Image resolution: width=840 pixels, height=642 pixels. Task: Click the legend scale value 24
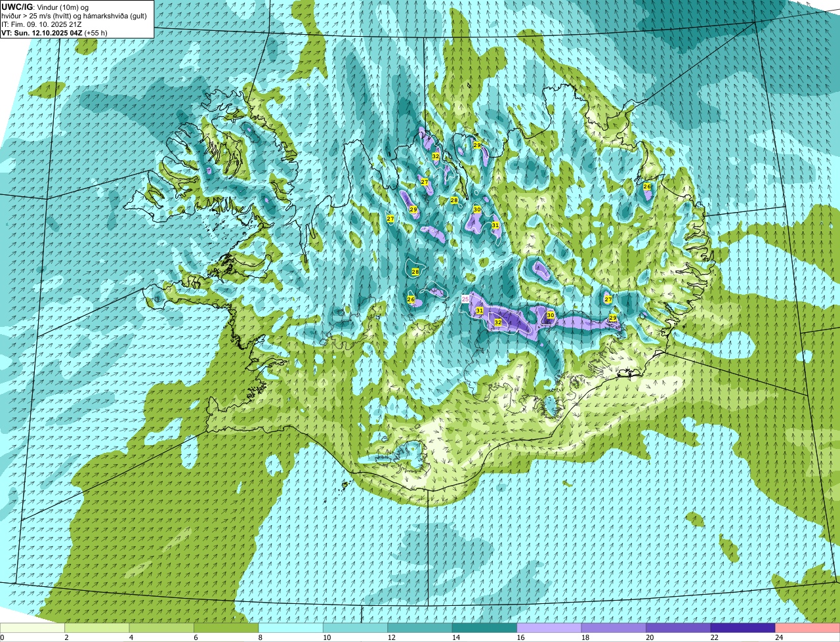(x=778, y=637)
